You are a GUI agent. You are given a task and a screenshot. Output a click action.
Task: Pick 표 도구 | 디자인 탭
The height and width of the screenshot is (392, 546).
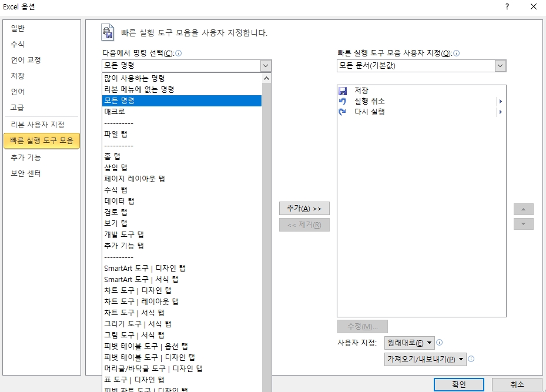point(182,380)
